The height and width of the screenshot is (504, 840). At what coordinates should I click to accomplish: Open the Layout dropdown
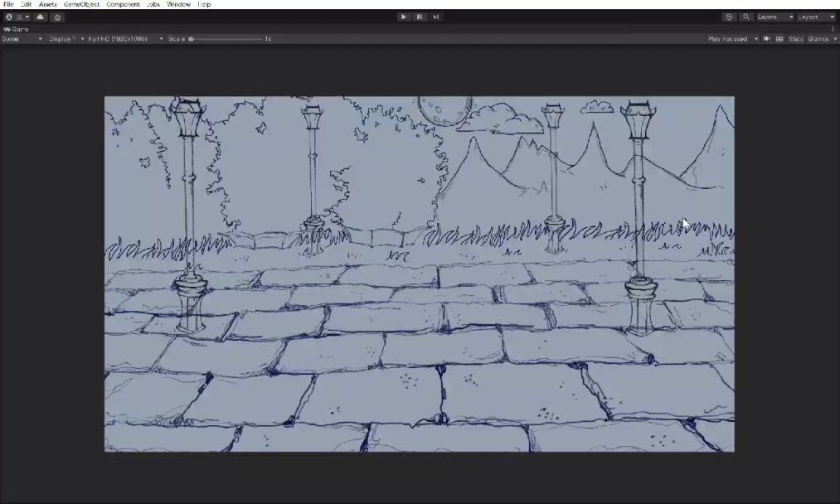pos(817,17)
